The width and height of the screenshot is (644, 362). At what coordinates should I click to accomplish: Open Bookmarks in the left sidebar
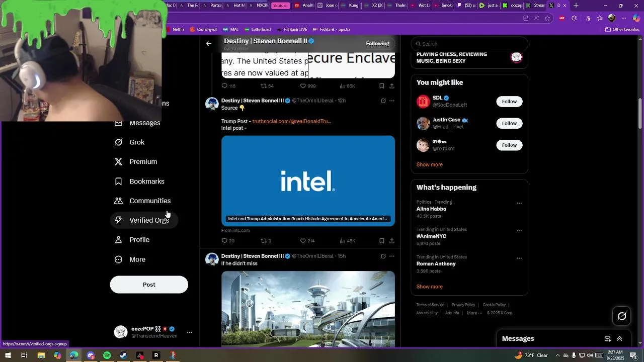tap(139, 182)
